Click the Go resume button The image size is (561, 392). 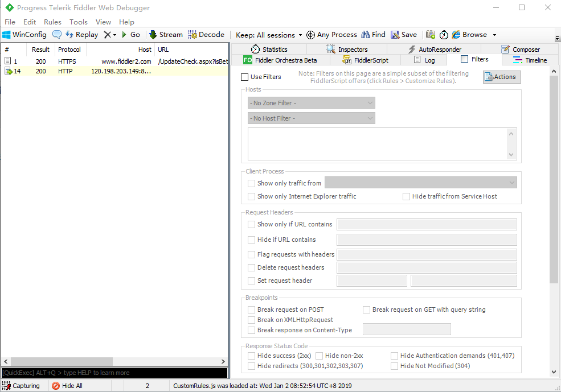(130, 35)
